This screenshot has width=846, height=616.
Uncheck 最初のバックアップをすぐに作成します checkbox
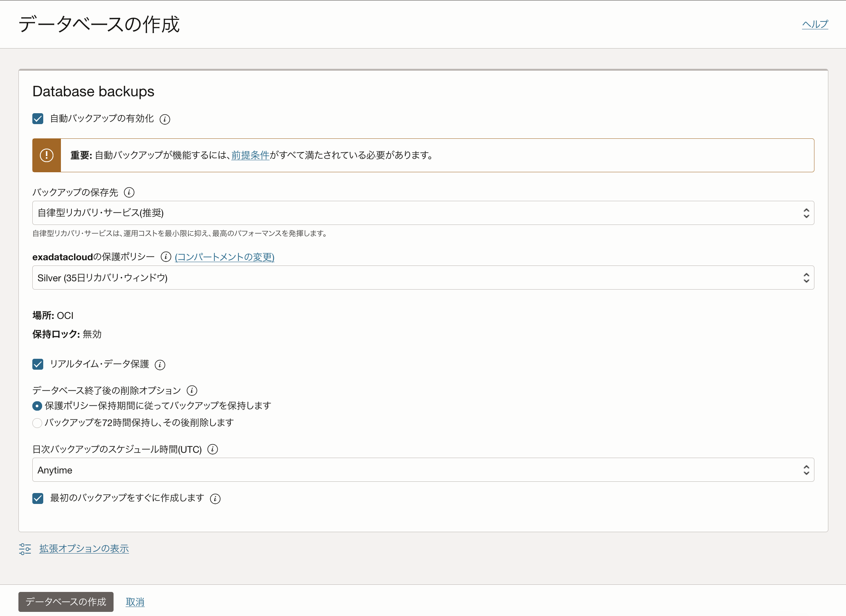pos(38,498)
